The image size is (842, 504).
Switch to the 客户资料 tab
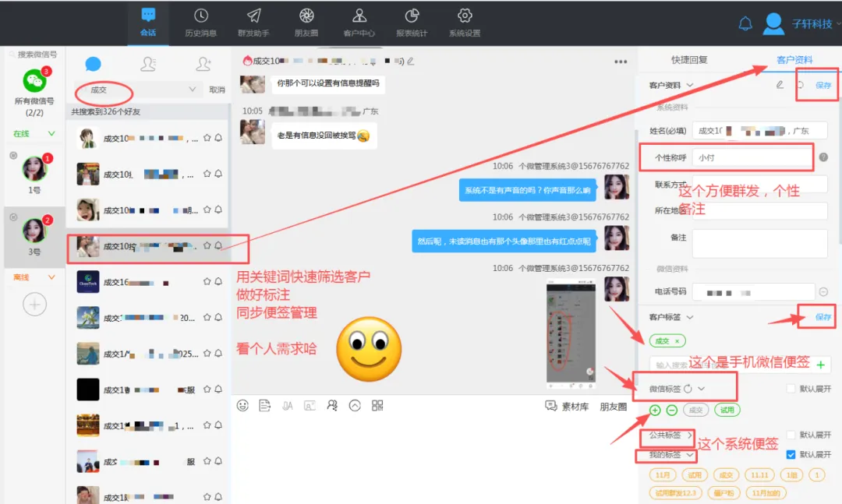click(794, 59)
